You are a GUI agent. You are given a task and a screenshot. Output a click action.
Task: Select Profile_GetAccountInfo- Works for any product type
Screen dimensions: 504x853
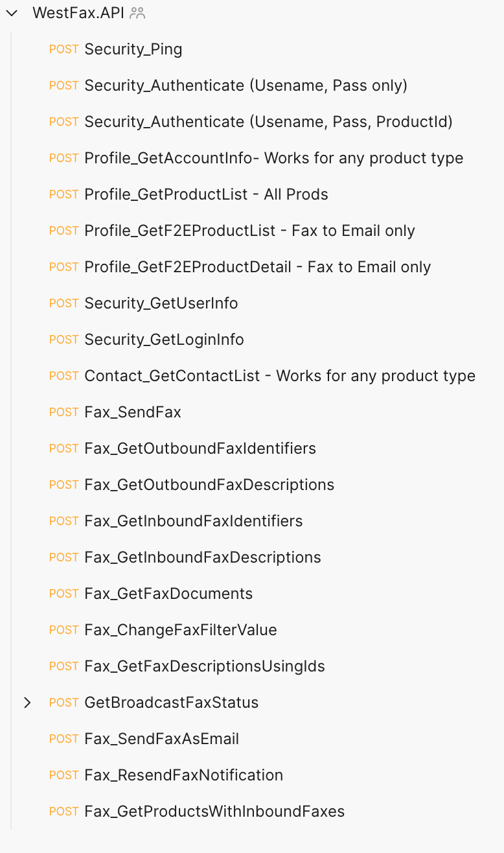[274, 158]
